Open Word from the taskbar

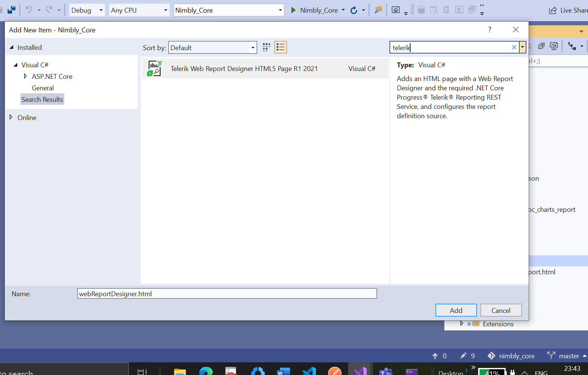[284, 371]
